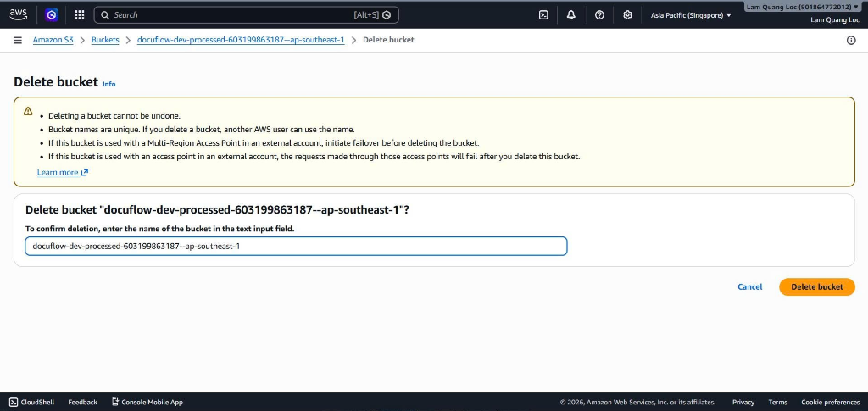Toggle the hamburger side navigation menu

[x=18, y=40]
